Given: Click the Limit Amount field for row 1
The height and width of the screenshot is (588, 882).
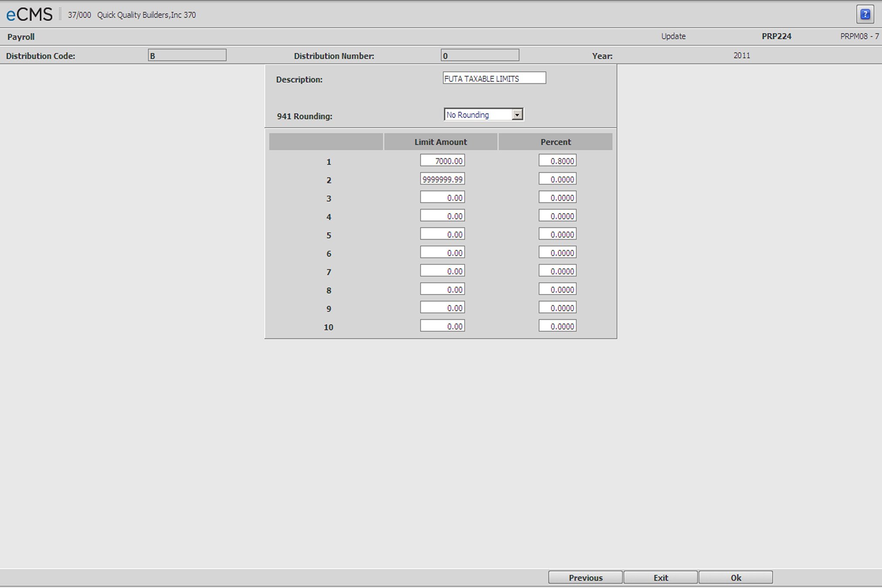Looking at the screenshot, I should pos(443,160).
